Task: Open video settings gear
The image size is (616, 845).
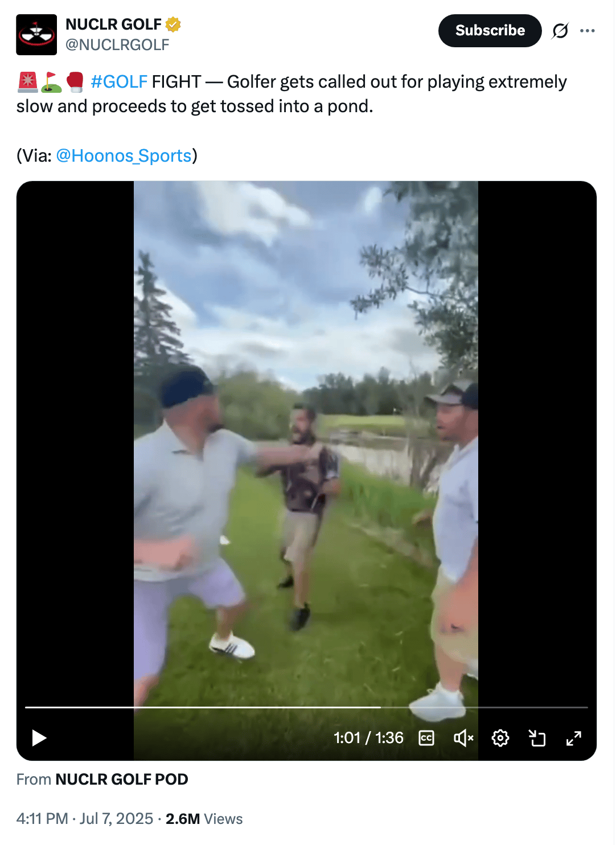Action: (x=500, y=738)
